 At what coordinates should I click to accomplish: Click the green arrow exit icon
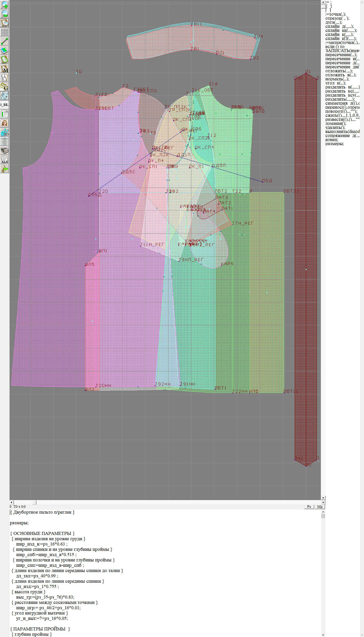5,169
